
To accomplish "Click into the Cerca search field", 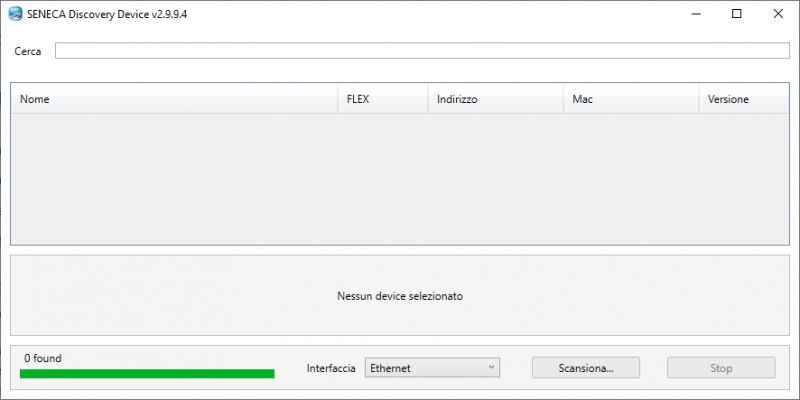I will tap(422, 51).
